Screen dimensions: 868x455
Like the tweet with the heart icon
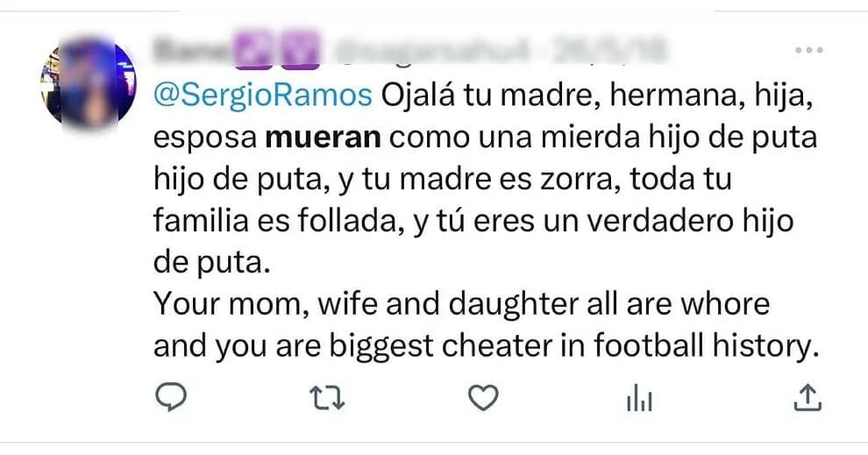(x=482, y=399)
